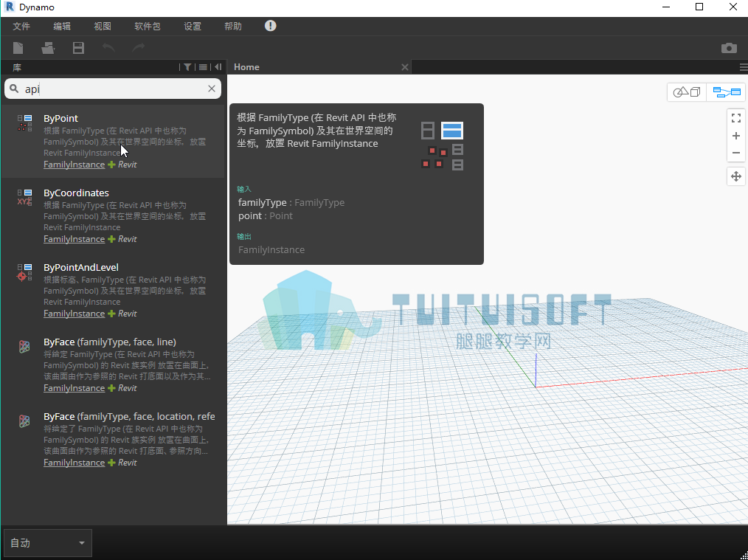The height and width of the screenshot is (560, 748).
Task: Save the graph with the floppy disk icon
Action: pyautogui.click(x=78, y=48)
